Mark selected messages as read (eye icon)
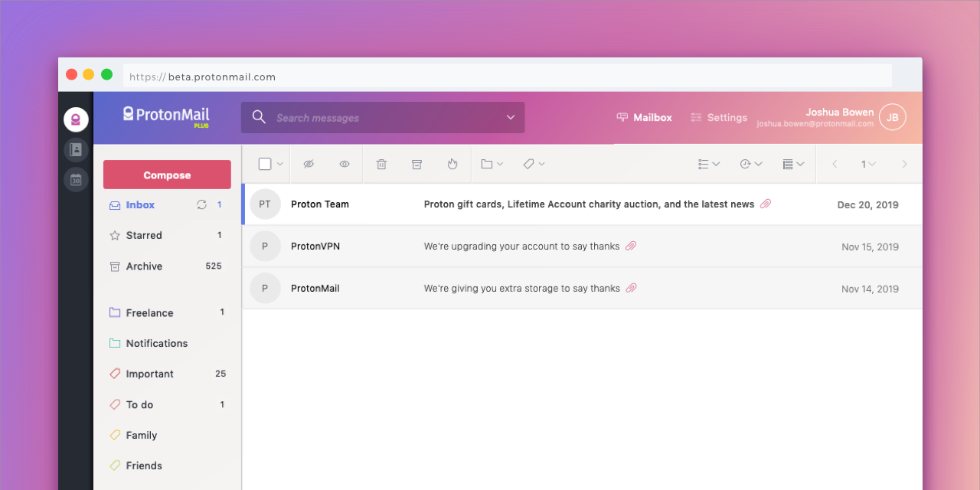 345,164
